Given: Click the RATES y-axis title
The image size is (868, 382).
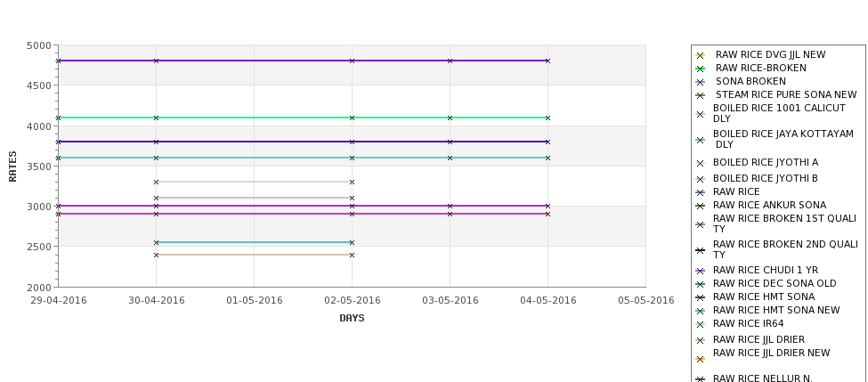Looking at the screenshot, I should coord(12,167).
